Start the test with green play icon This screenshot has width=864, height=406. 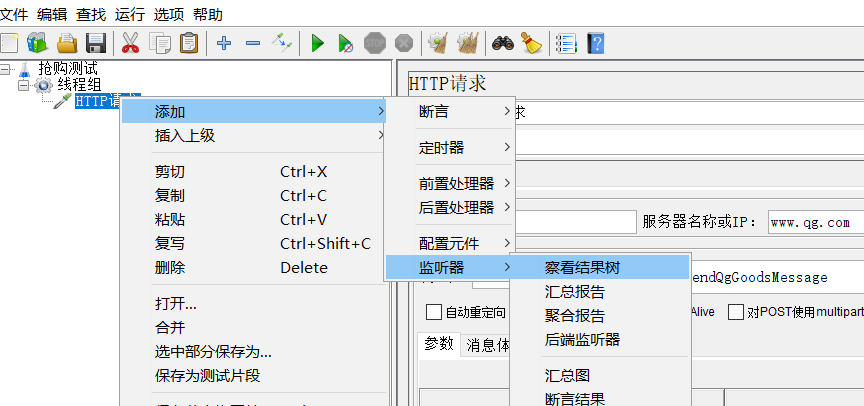click(317, 43)
